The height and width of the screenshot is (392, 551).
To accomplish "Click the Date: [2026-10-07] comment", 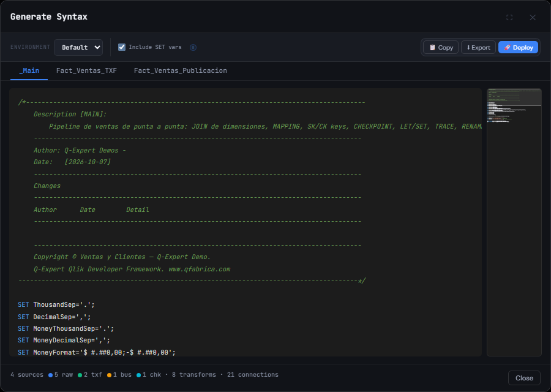I will coord(72,162).
